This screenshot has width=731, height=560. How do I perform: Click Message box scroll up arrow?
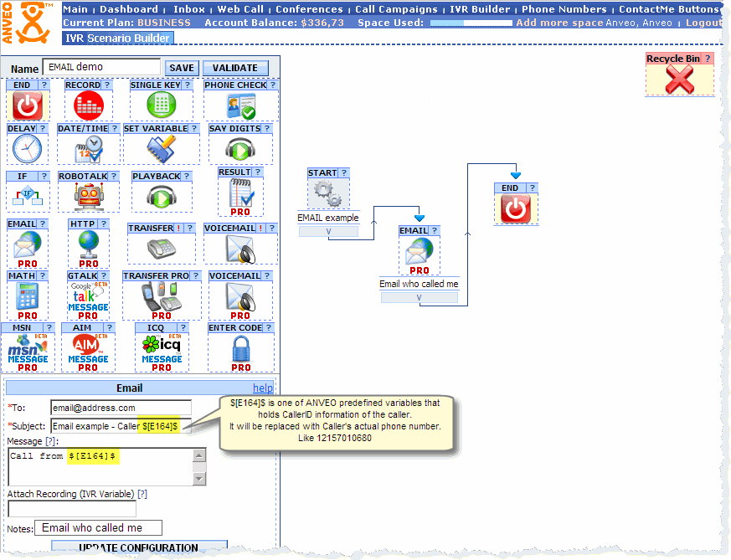pos(199,455)
